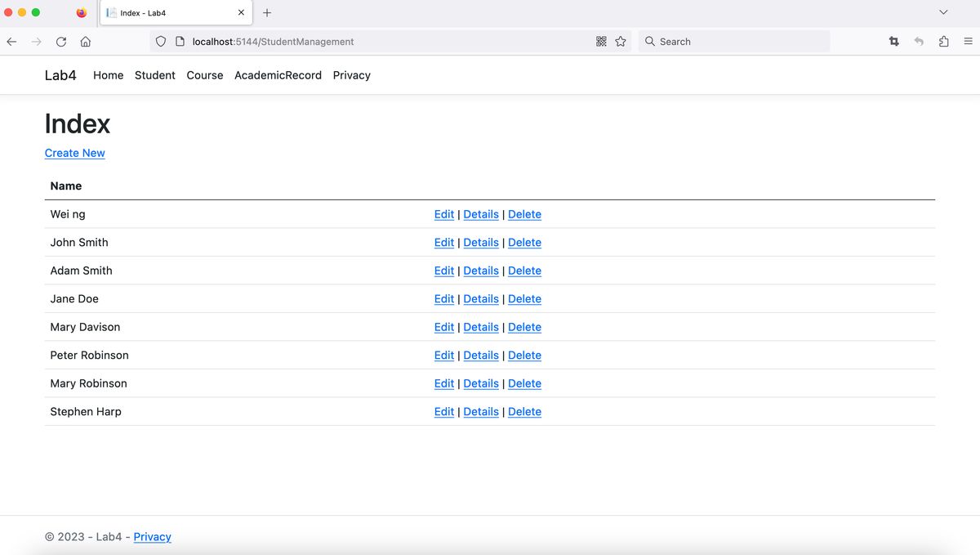Image resolution: width=980 pixels, height=555 pixels.
Task: Delete the Mary Davison record
Action: click(x=524, y=327)
